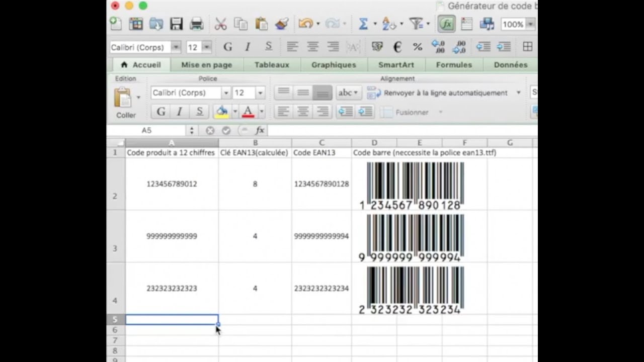This screenshot has width=644, height=362.
Task: Apply percent style format
Action: (x=417, y=47)
